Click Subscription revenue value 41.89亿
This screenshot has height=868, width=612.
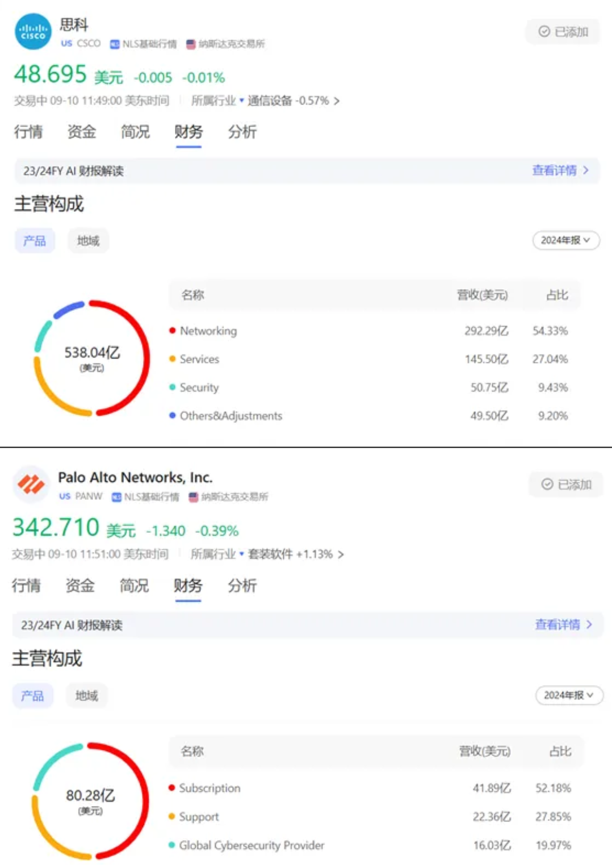(492, 788)
